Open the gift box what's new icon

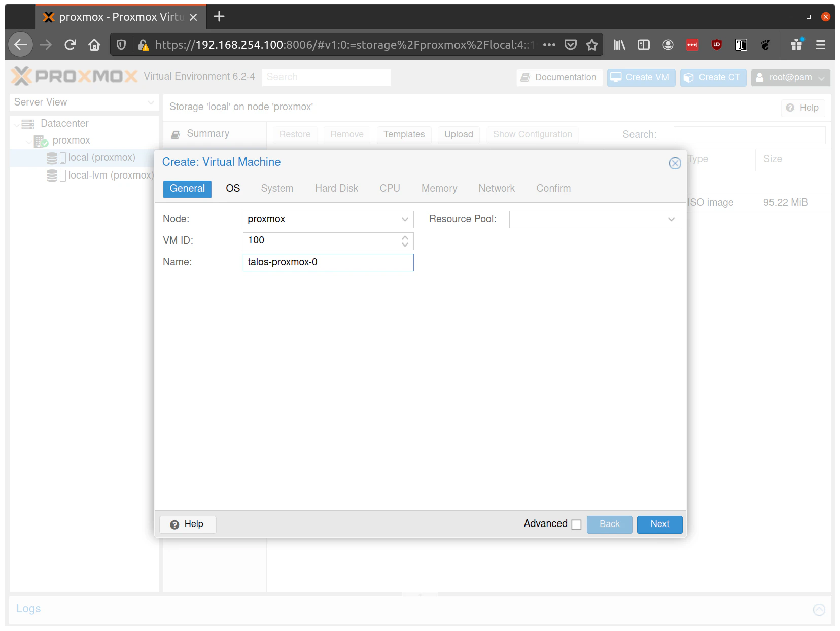[x=797, y=45]
